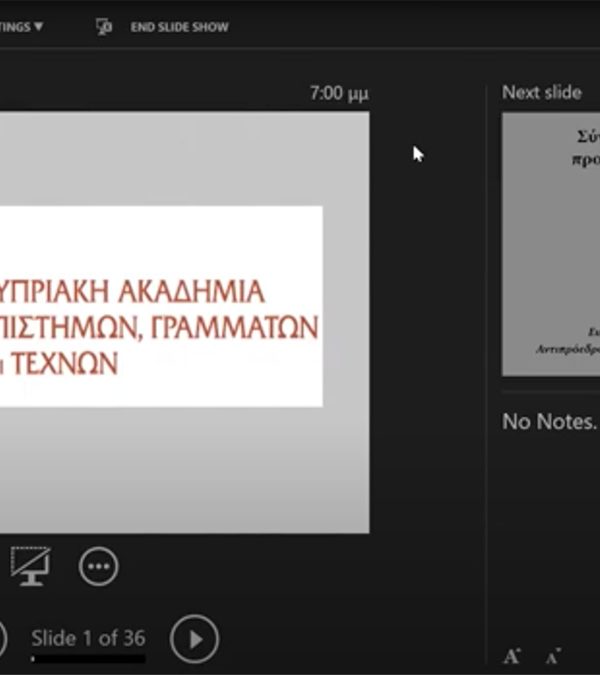
Task: Make the notes text larger
Action: click(x=512, y=656)
